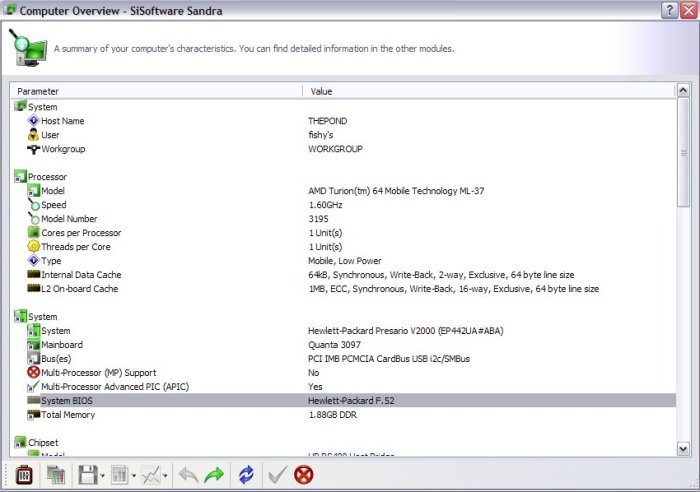Image resolution: width=700 pixels, height=492 pixels.
Task: Click the Mainboard row icon
Action: pyautogui.click(x=33, y=345)
